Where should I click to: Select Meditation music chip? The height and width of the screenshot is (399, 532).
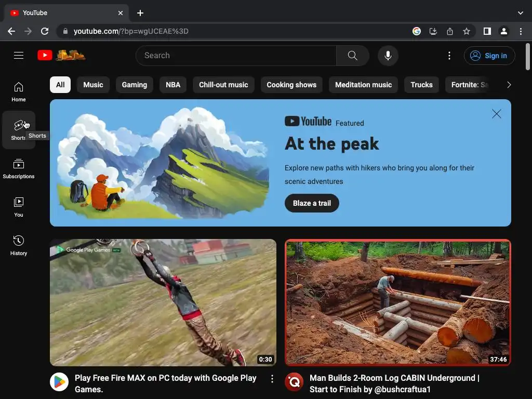point(363,85)
